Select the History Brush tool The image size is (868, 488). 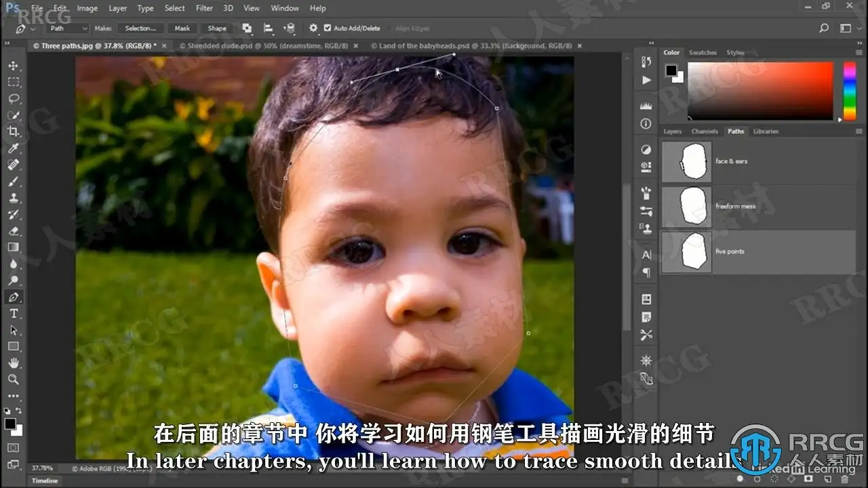pos(13,214)
